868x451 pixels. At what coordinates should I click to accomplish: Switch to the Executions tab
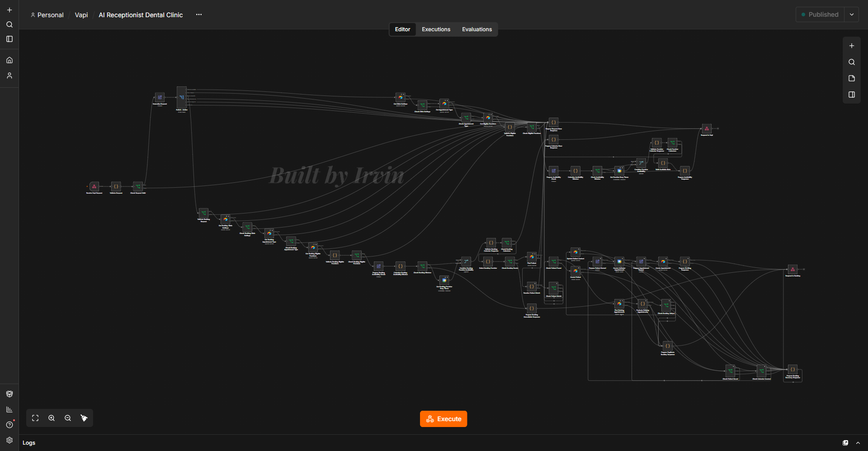click(436, 29)
